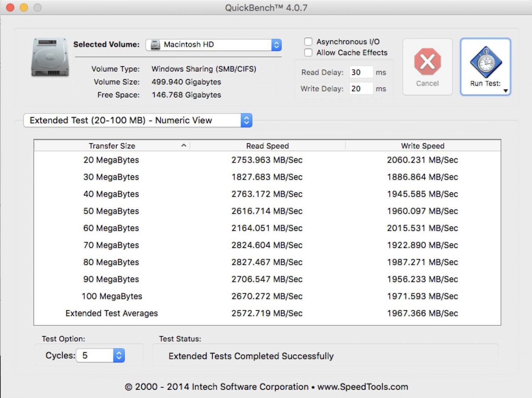This screenshot has width=532, height=398.
Task: Click the Cancel button label
Action: (x=427, y=84)
